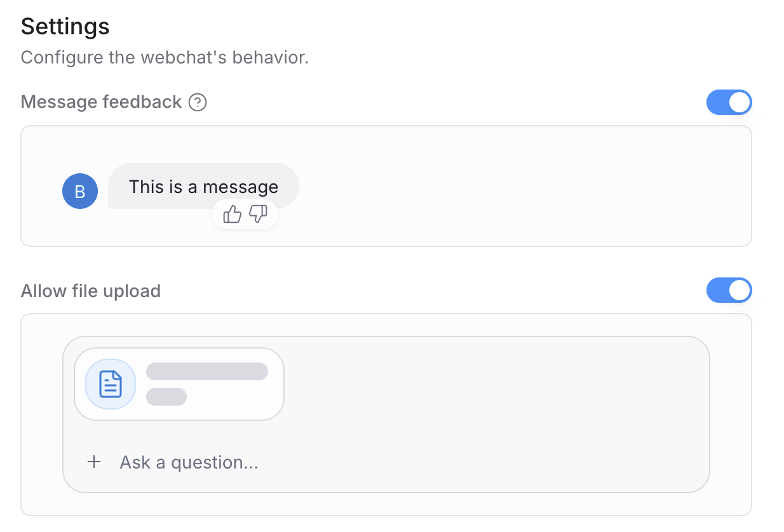The height and width of the screenshot is (532, 784).
Task: Click the gray filename placeholder bar
Action: click(207, 371)
